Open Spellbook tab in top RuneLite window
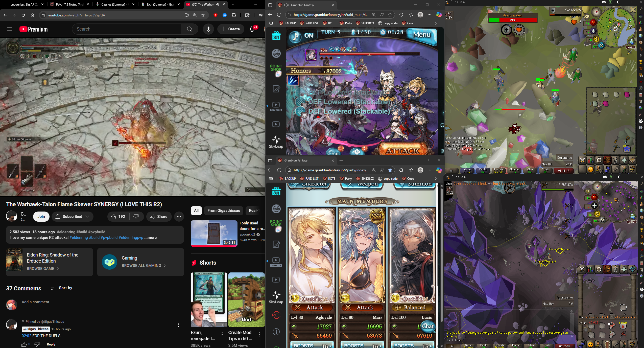 tap(632, 160)
